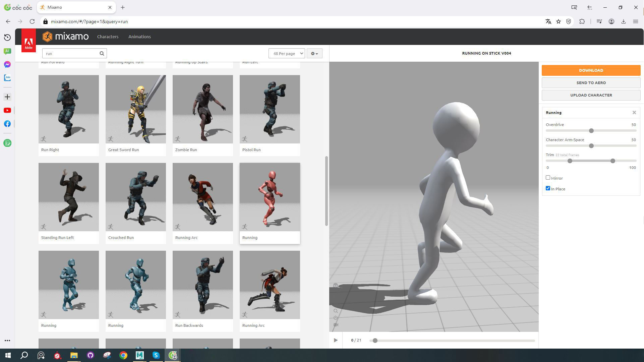Enable the Mirror checkbox

[x=548, y=178]
